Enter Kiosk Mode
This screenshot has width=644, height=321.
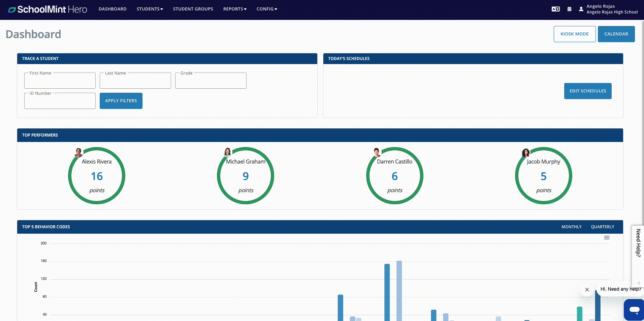tap(574, 34)
